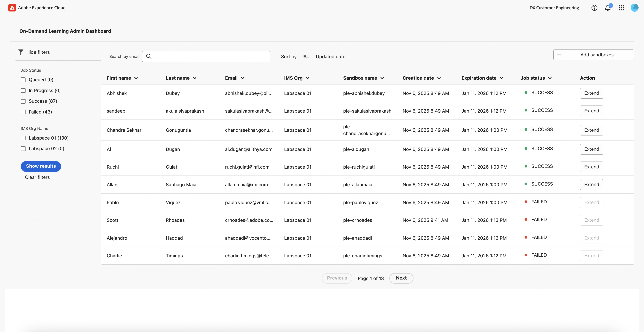Open the app switcher grid icon

621,8
